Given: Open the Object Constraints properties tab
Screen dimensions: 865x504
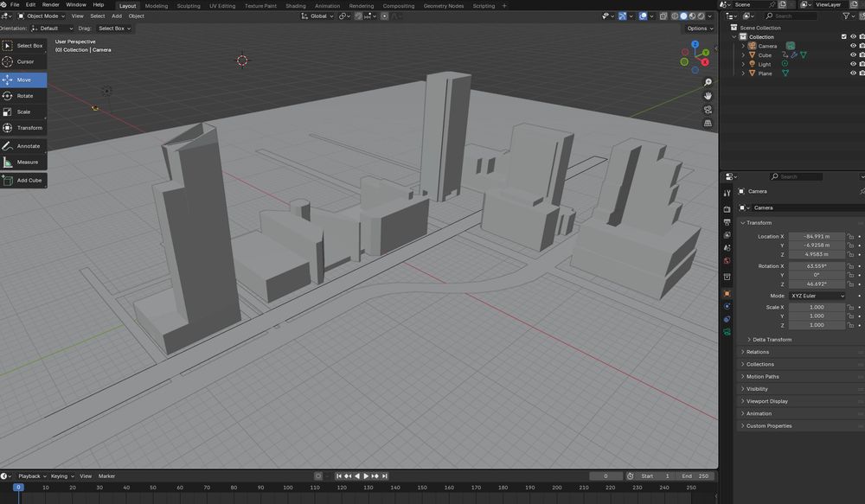Looking at the screenshot, I should click(727, 319).
